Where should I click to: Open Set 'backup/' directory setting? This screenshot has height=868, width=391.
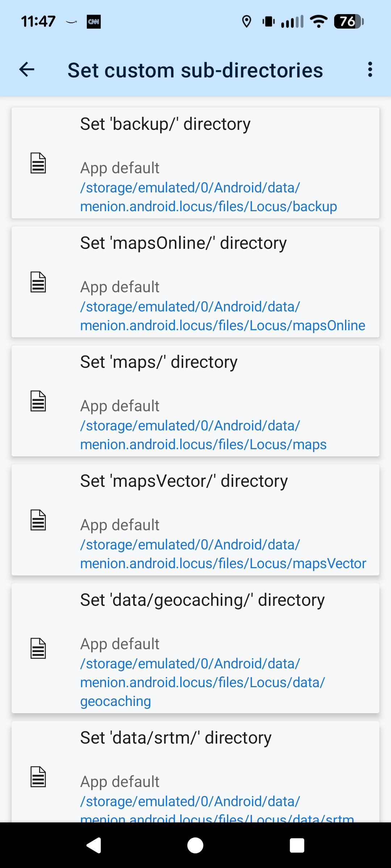click(165, 124)
